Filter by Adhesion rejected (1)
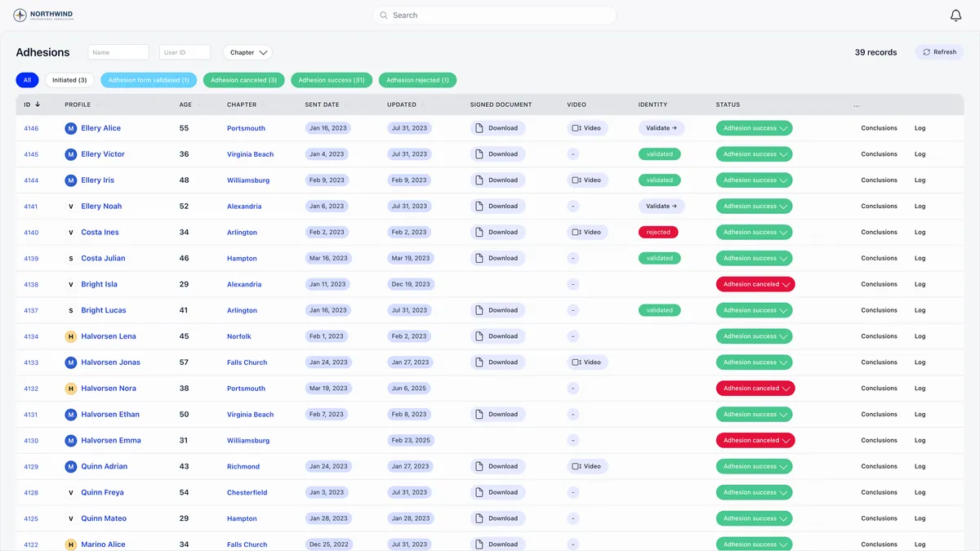This screenshot has height=551, width=980. tap(417, 80)
